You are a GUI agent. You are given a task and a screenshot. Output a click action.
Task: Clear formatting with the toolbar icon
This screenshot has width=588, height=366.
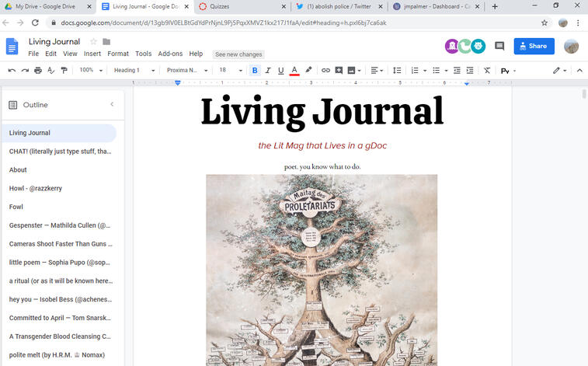click(x=487, y=70)
